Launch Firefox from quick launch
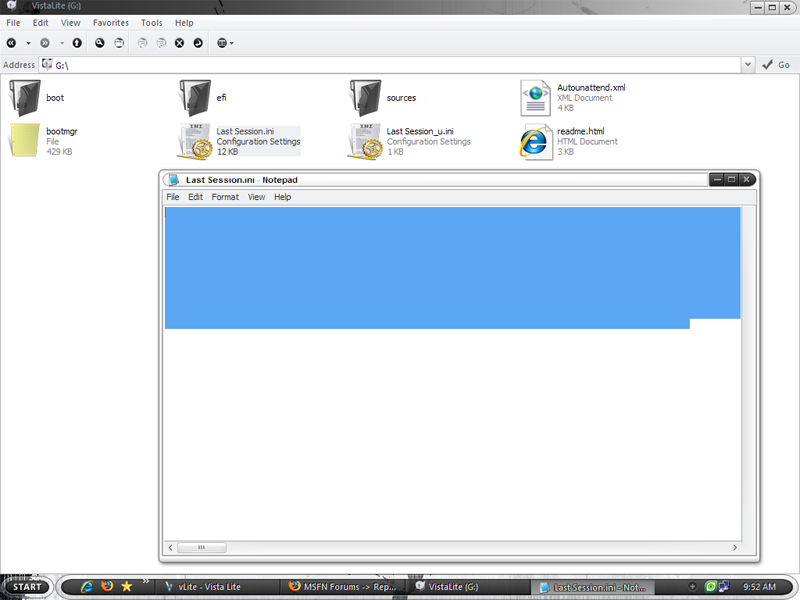Image resolution: width=800 pixels, height=600 pixels. pyautogui.click(x=107, y=586)
